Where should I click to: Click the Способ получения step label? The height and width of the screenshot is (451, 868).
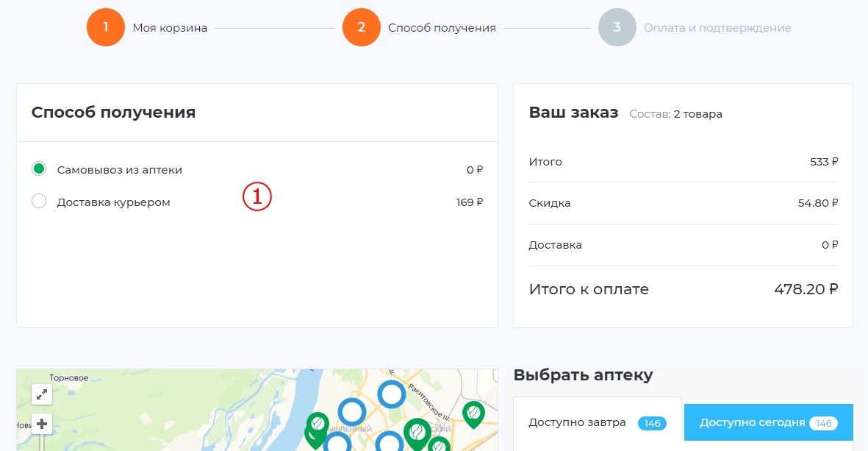tap(442, 28)
